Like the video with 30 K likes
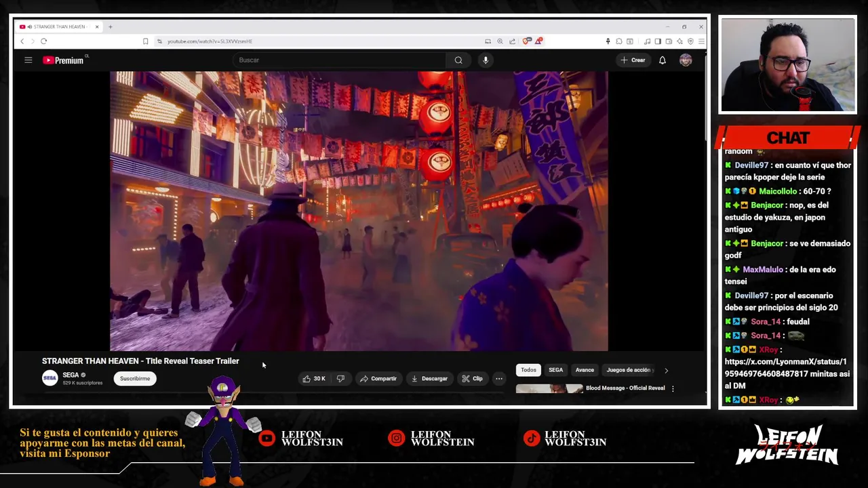Screen dimensions: 868x488 pos(314,379)
